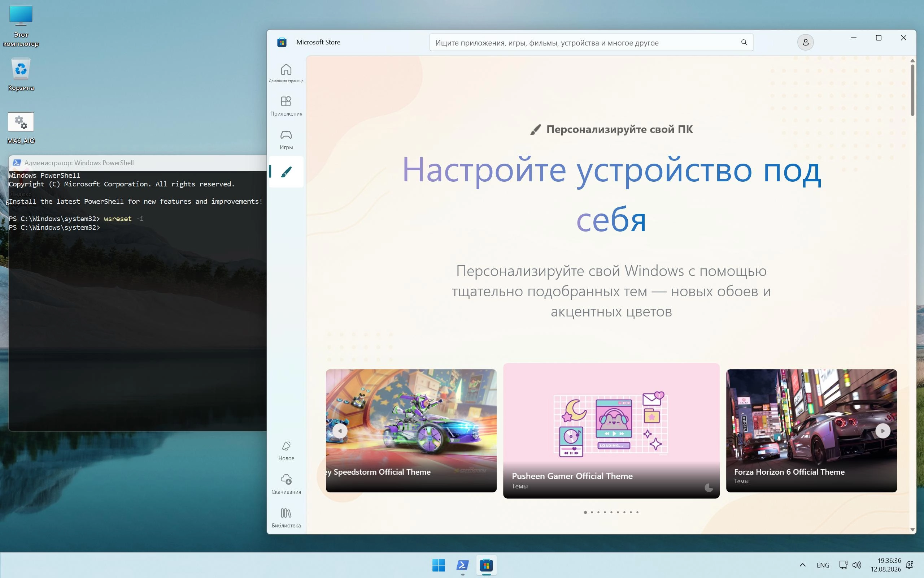Click the 'wsreset' command text in PowerShell
Screen dimensions: 924x578
[118, 219]
